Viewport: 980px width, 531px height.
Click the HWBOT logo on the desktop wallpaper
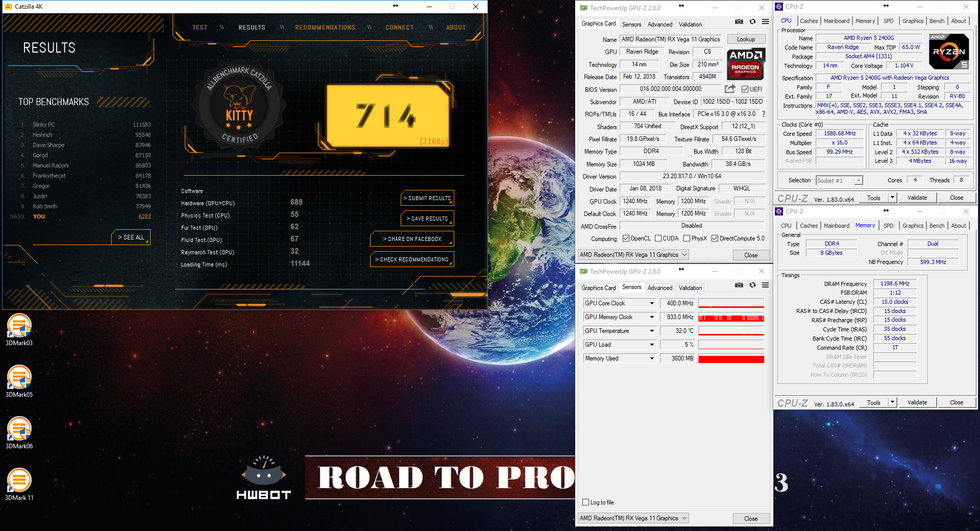click(x=263, y=477)
